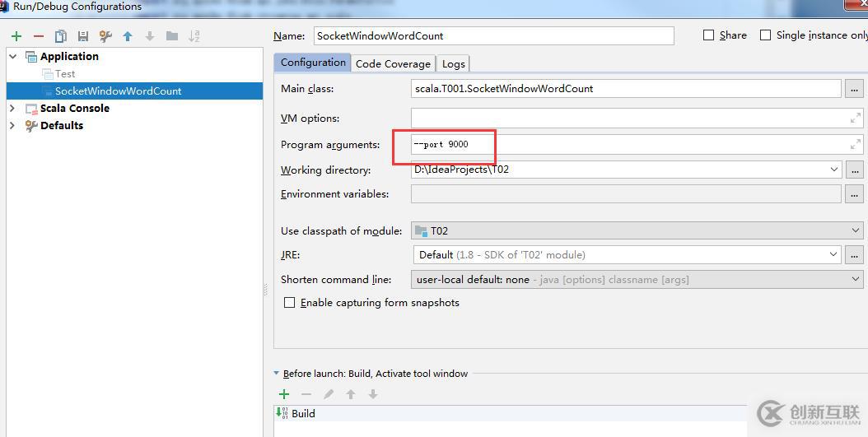Open the Use classpath of module dropdown

coord(856,230)
